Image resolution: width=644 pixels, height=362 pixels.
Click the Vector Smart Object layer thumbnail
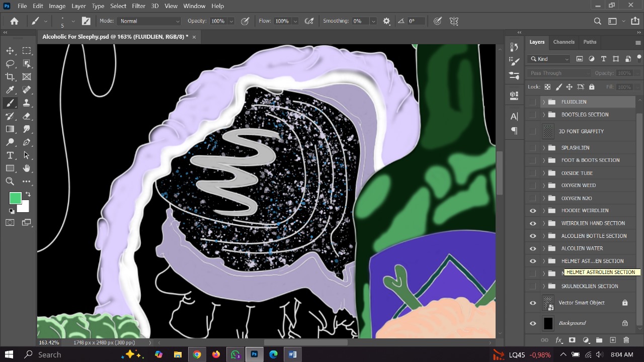click(548, 303)
